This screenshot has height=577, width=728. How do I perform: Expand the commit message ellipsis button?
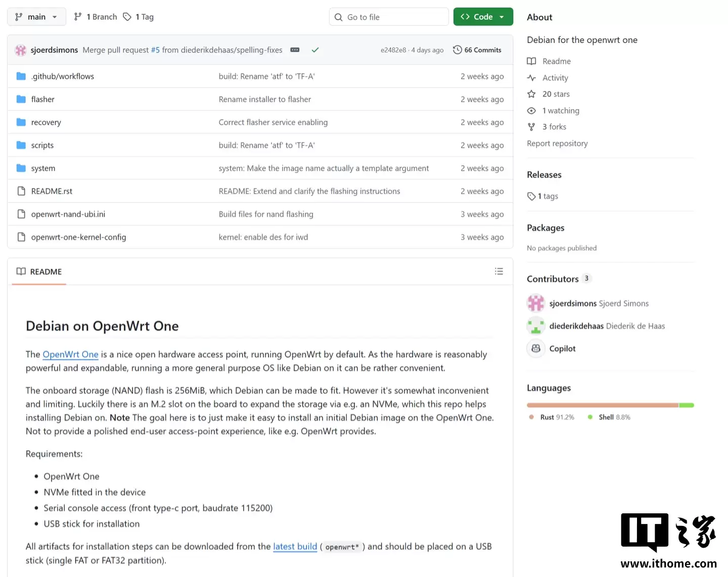pyautogui.click(x=295, y=50)
